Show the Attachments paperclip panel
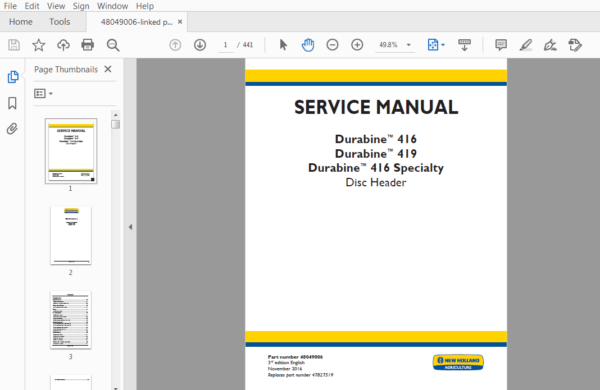 (x=12, y=129)
